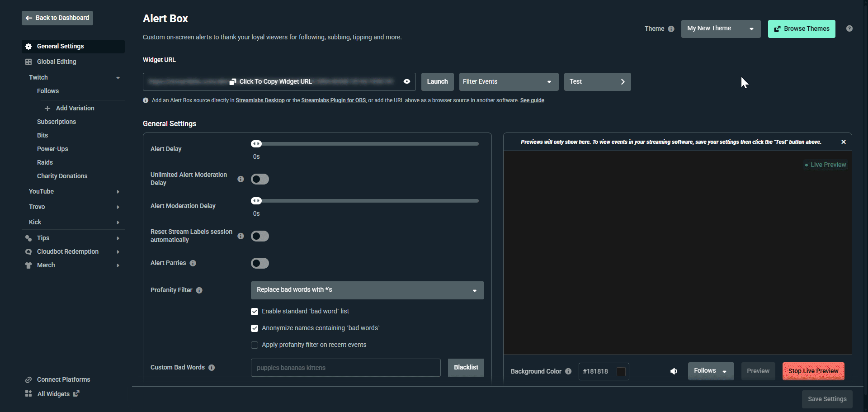Open the Profanity Filter dropdown
Image resolution: width=868 pixels, height=412 pixels.
(x=367, y=290)
